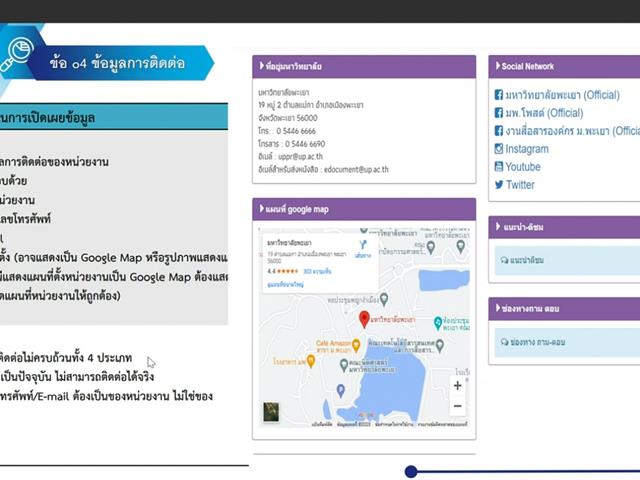
Task: Click the map directions icon
Action: pyautogui.click(x=363, y=245)
